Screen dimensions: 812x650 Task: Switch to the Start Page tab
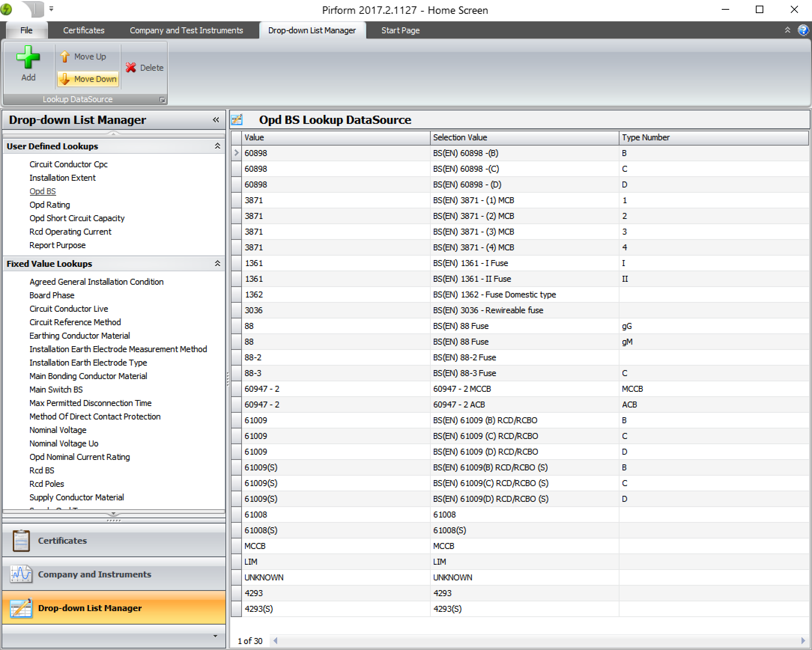coord(400,30)
